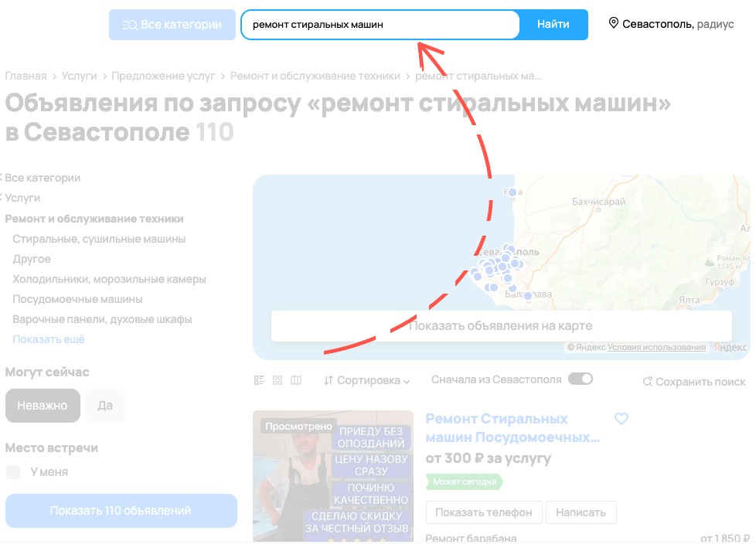Go to Главная breadcrumb
This screenshot has height=544, width=756.
pos(26,76)
